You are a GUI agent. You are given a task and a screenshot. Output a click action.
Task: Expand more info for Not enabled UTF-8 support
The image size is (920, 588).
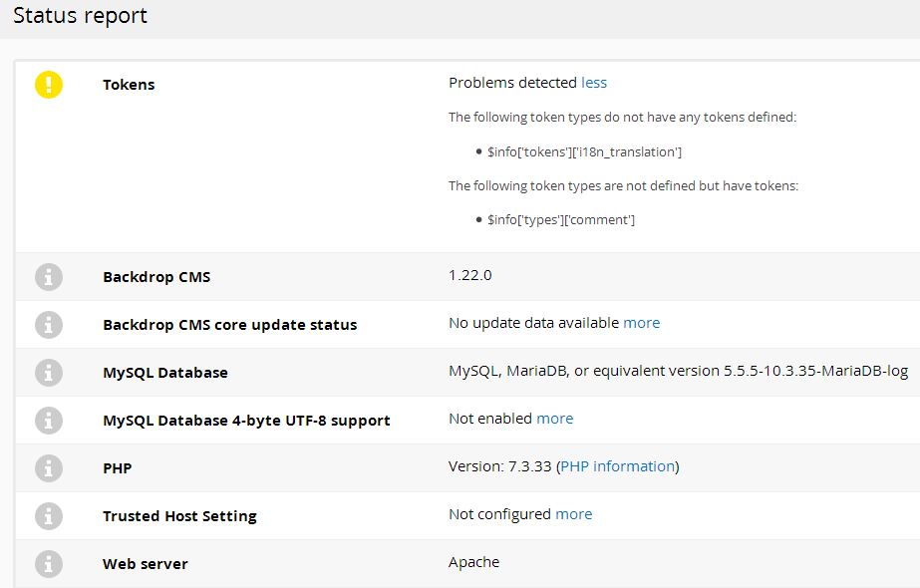555,419
